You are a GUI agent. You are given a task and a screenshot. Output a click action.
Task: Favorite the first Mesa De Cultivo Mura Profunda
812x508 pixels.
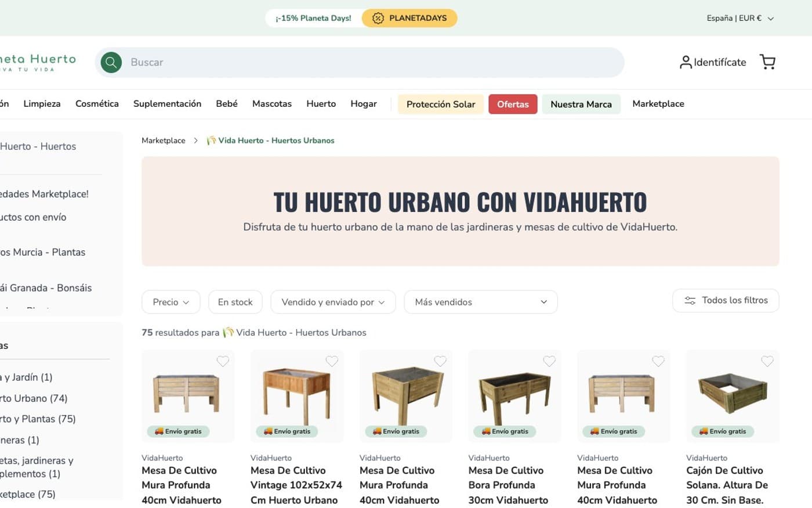click(223, 361)
